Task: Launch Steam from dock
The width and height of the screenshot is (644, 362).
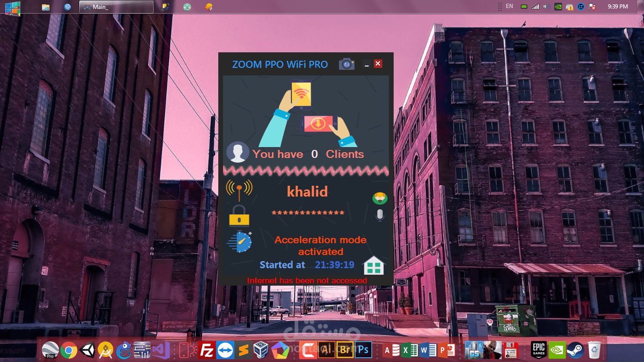Action: 576,350
